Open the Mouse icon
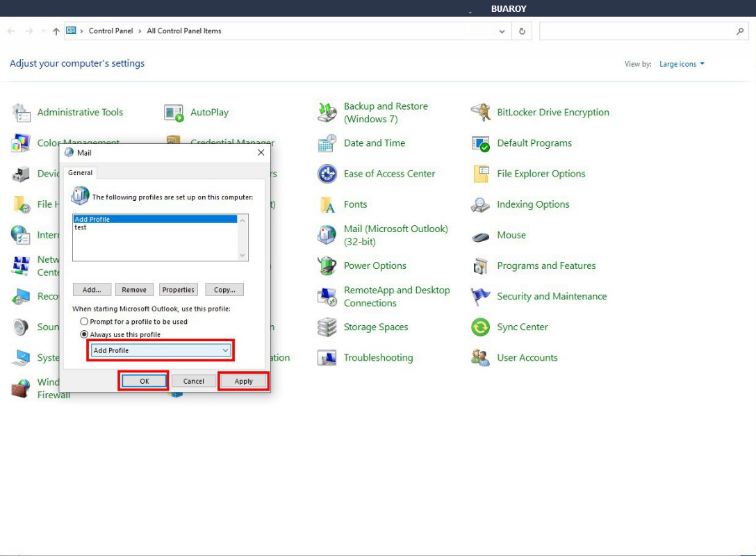This screenshot has height=556, width=756. coord(480,236)
